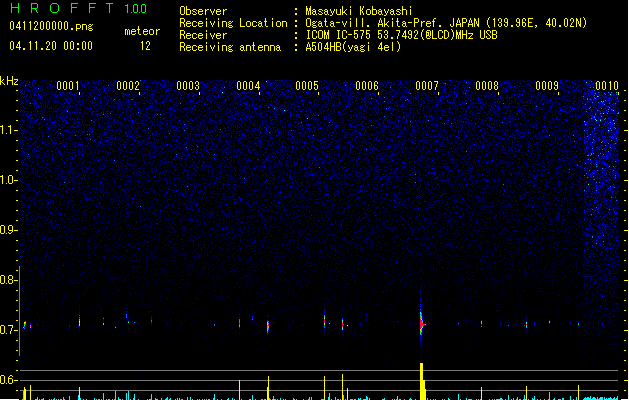Click time marker 0010
Viewport: 629px width, 400px height.
[607, 86]
